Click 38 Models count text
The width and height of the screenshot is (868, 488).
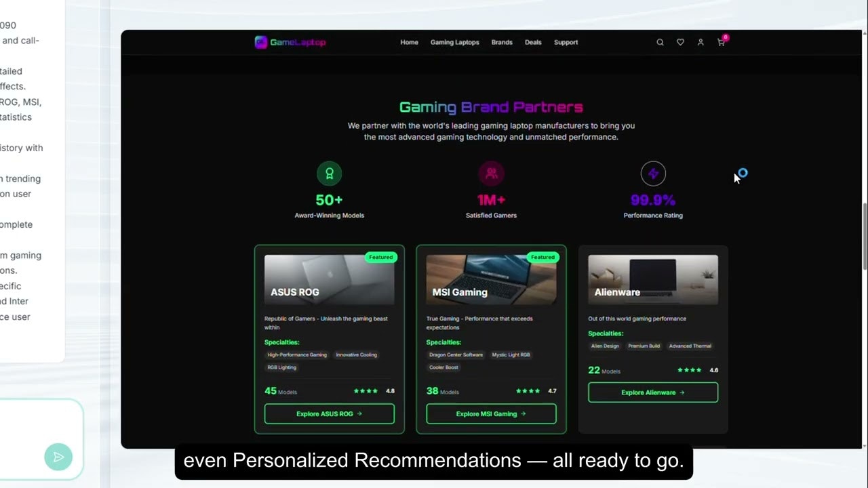click(443, 391)
